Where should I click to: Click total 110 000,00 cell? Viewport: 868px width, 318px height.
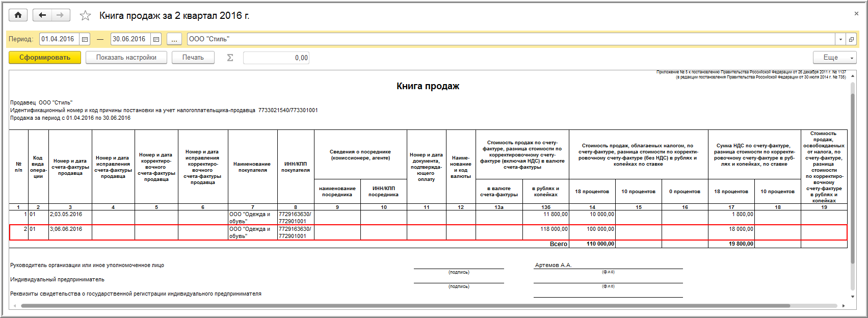click(x=592, y=244)
